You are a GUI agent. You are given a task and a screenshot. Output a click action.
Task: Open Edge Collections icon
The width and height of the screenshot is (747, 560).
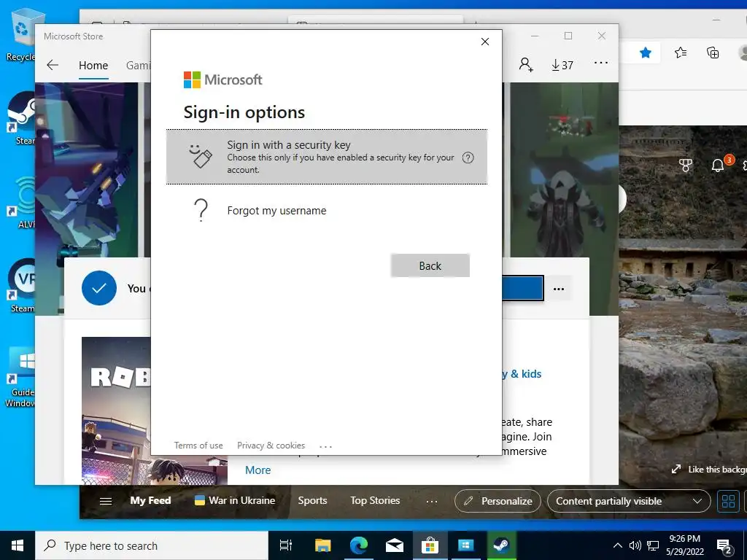point(713,52)
